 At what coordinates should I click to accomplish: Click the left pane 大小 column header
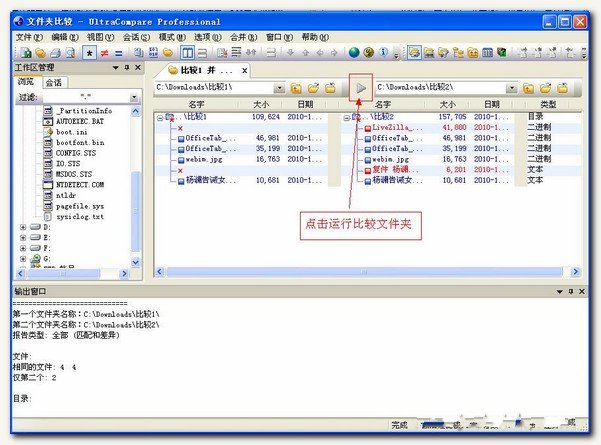261,105
